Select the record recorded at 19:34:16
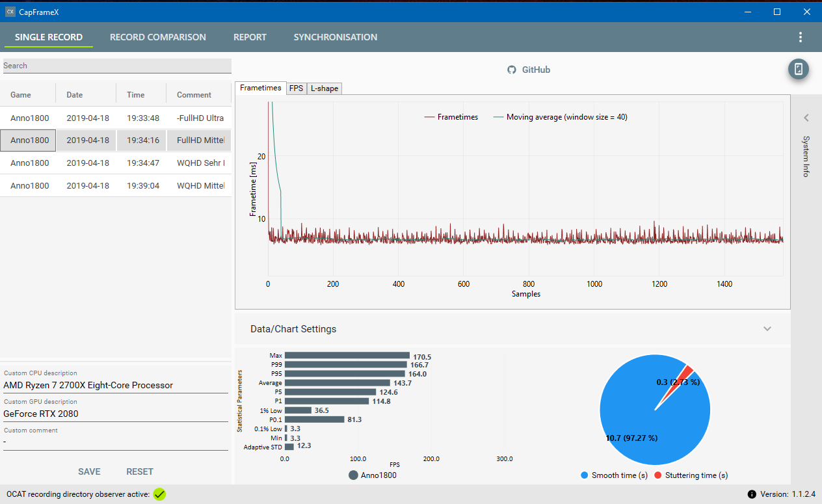The image size is (822, 504). tap(116, 140)
